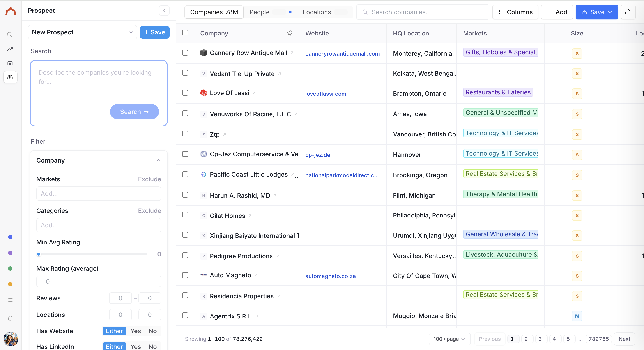Open the search icon in left sidebar
Screen dimensions: 644x350
[10, 35]
